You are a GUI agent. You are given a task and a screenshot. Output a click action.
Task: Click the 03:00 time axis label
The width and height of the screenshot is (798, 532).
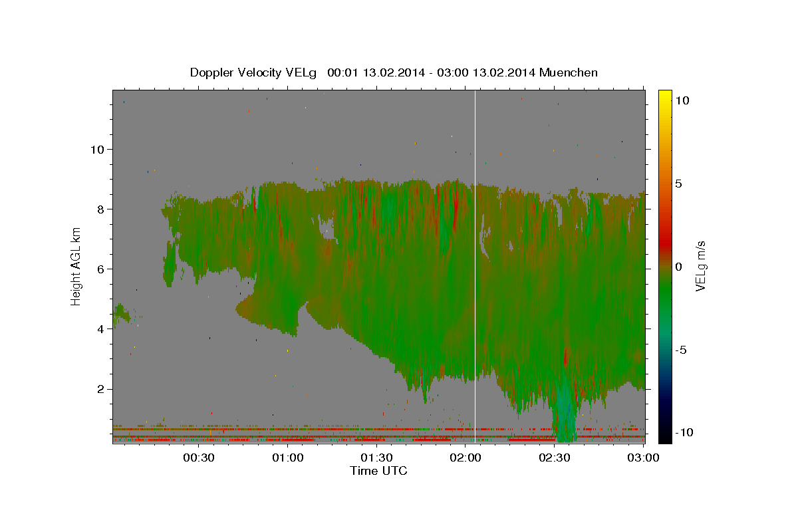click(644, 458)
